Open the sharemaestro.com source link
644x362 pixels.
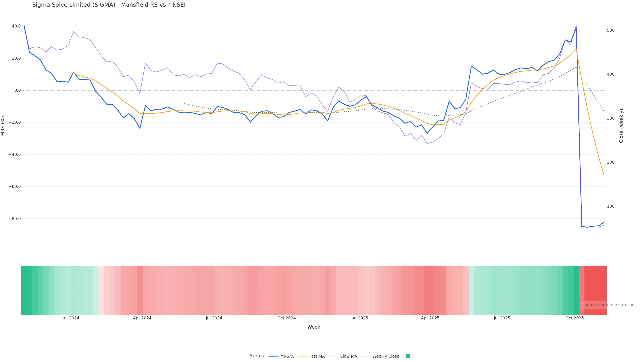(608, 305)
